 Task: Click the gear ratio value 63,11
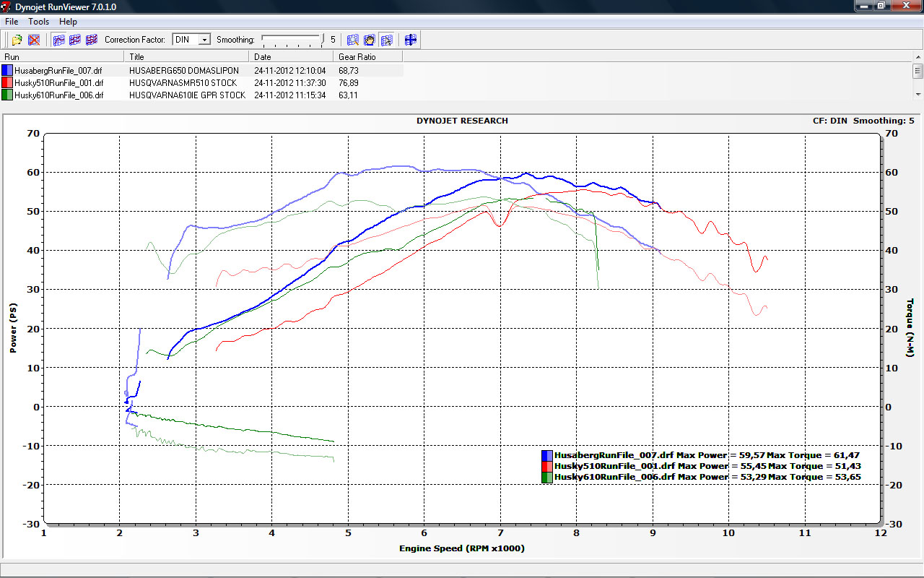[348, 95]
